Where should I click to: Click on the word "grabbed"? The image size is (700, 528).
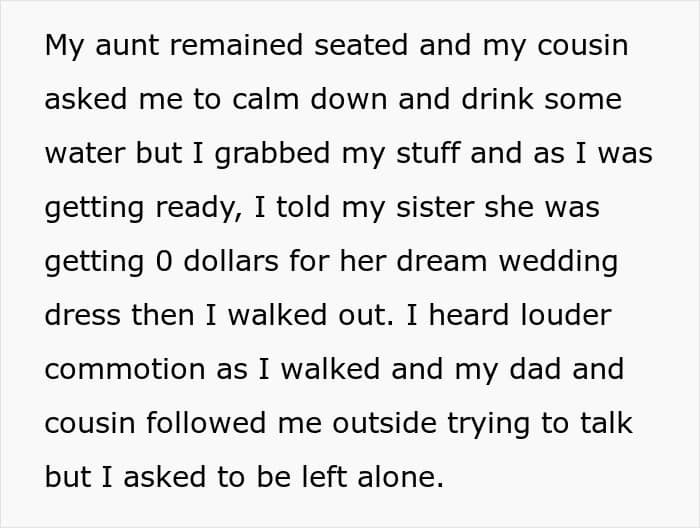273,154
